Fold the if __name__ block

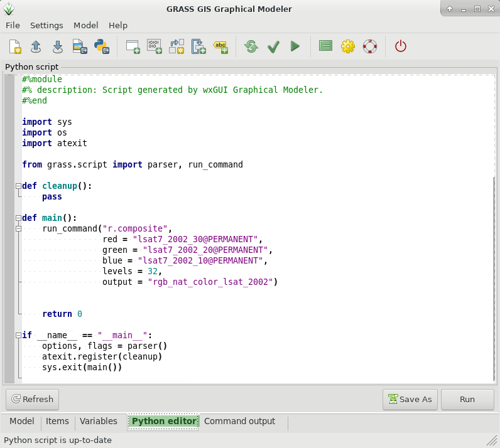click(18, 336)
